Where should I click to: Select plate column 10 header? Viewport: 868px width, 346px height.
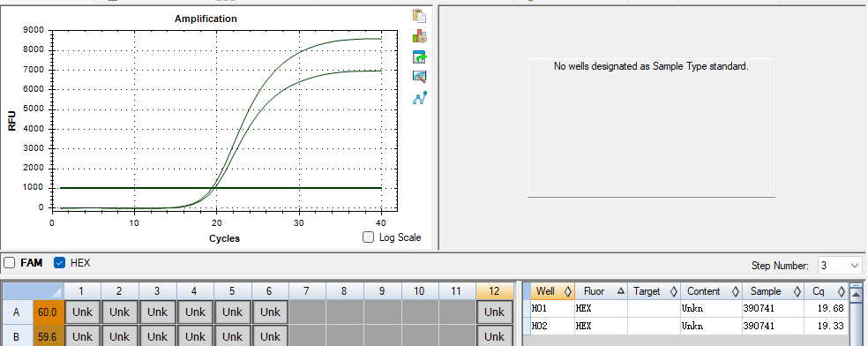[420, 290]
